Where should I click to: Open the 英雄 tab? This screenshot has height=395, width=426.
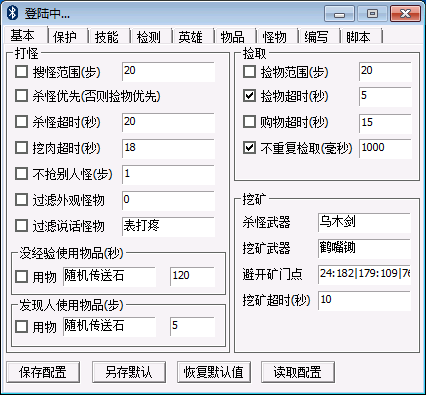(x=191, y=37)
